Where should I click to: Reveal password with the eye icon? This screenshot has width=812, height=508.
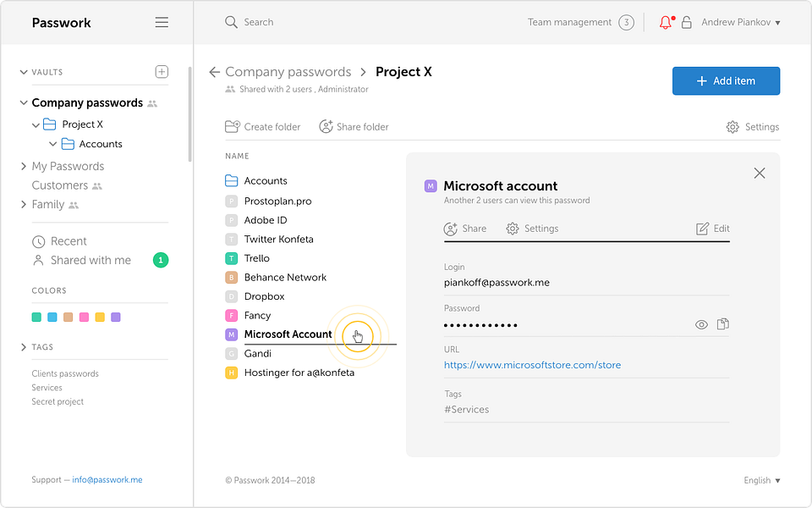tap(701, 324)
